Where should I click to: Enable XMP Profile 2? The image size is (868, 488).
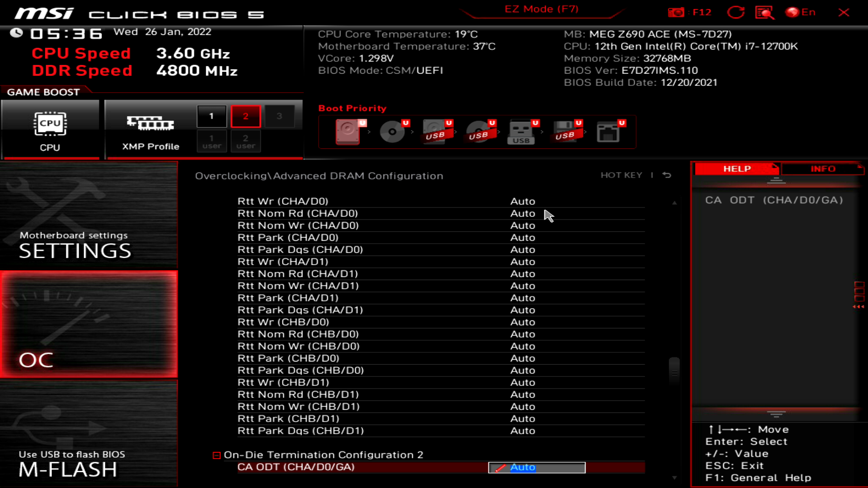(245, 116)
